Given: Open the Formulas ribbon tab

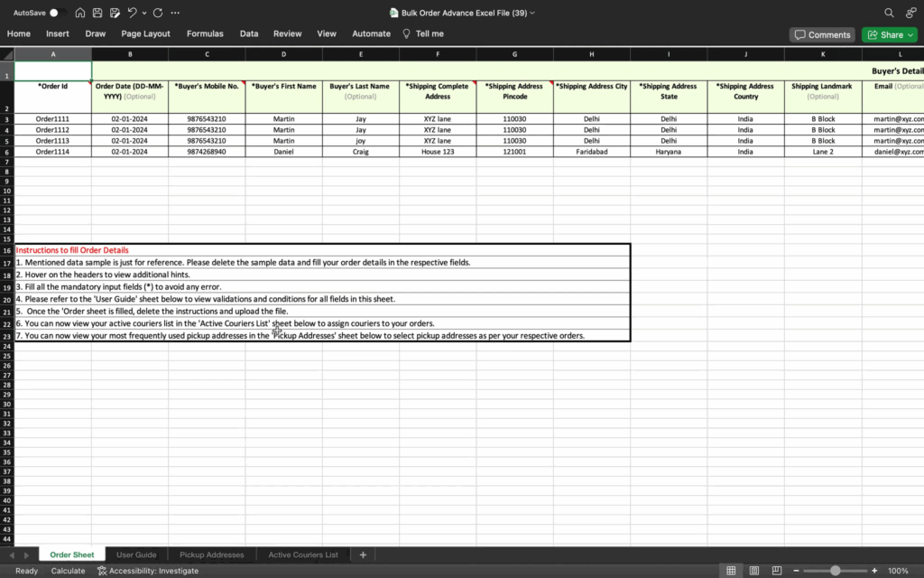Looking at the screenshot, I should click(205, 33).
